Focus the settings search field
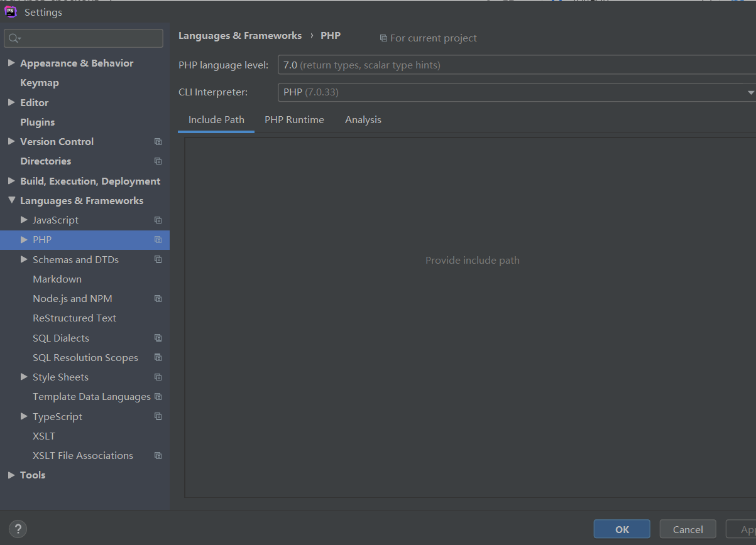The image size is (756, 545). click(84, 38)
